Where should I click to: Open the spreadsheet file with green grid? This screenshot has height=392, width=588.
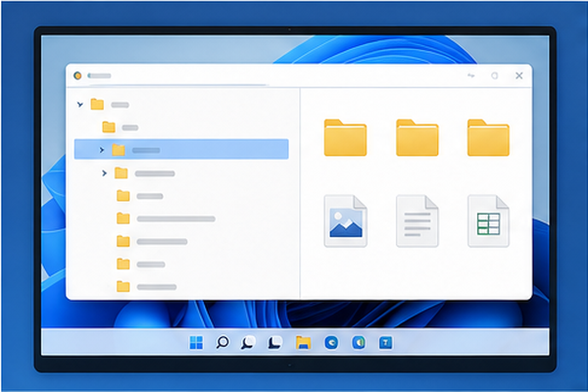coord(488,220)
